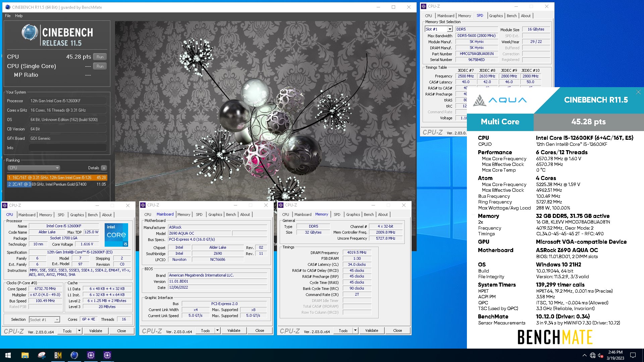The height and width of the screenshot is (362, 644).
Task: Click the BIOS Version value 11.01.BD01
Action: click(217, 282)
